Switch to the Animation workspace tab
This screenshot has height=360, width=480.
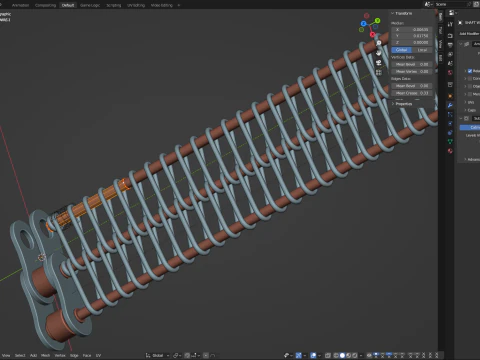(20, 5)
